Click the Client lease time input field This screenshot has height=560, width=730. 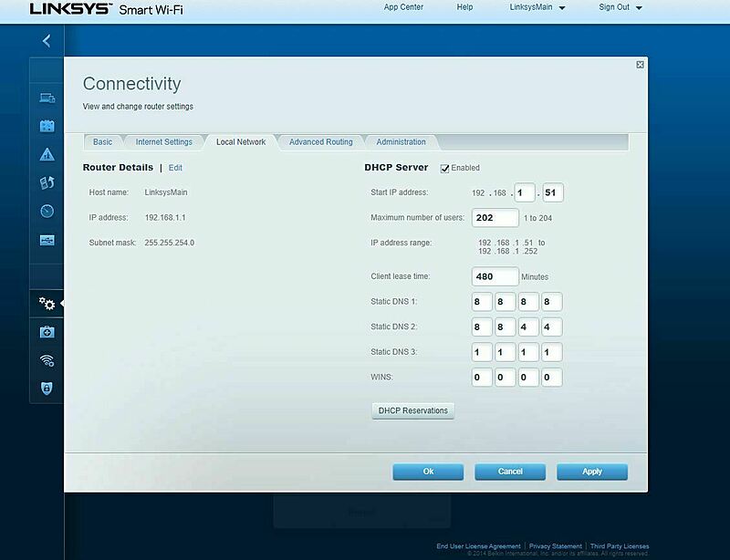pyautogui.click(x=494, y=276)
